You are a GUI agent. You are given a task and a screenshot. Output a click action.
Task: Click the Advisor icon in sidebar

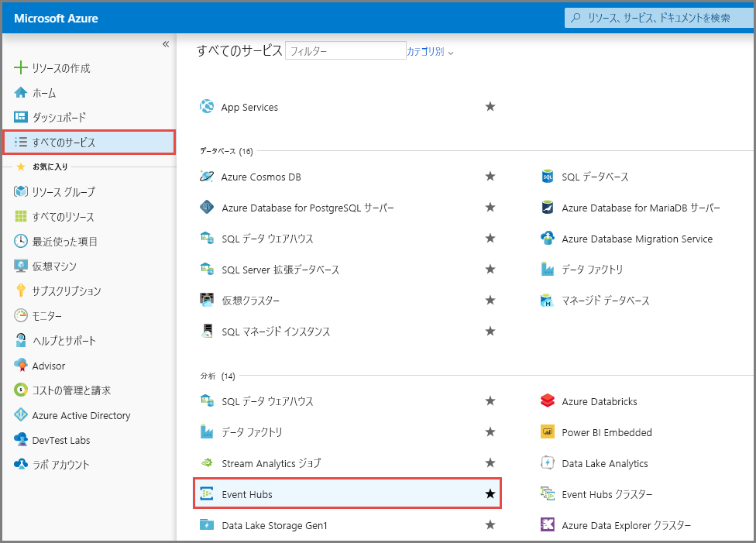[x=21, y=365]
